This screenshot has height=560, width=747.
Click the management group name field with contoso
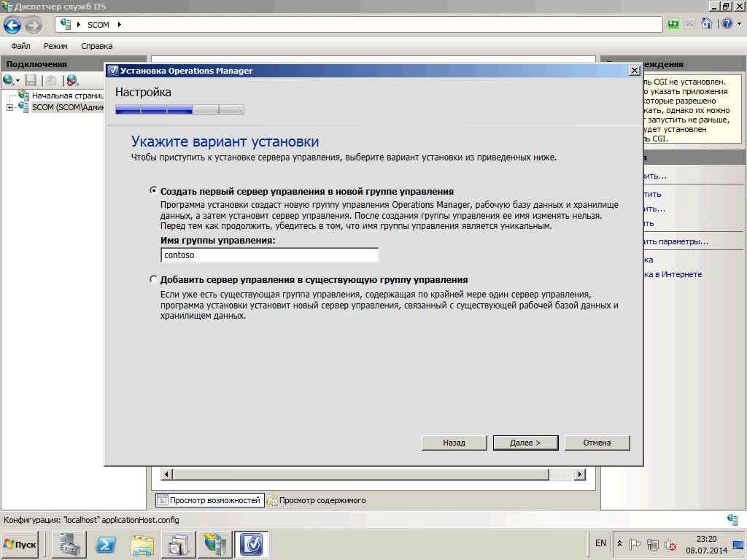click(270, 254)
